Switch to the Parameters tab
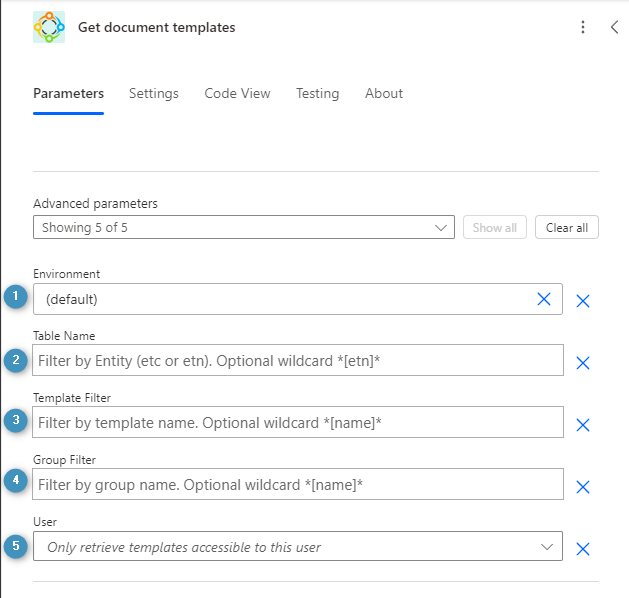This screenshot has height=598, width=629. (69, 93)
